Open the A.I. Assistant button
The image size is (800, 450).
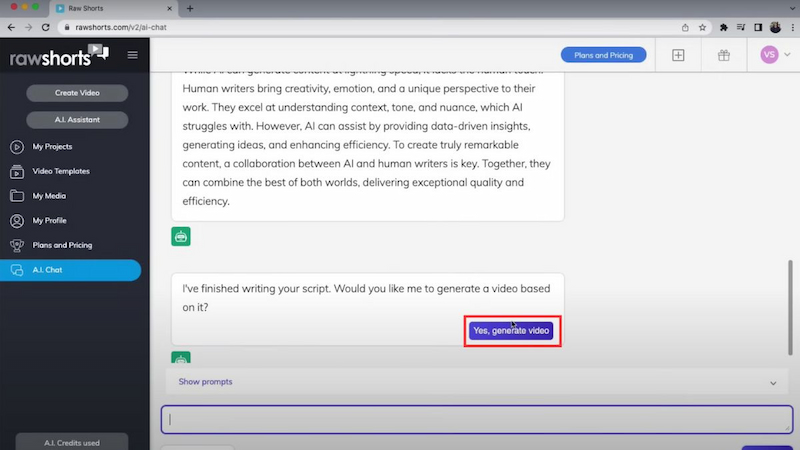[77, 120]
